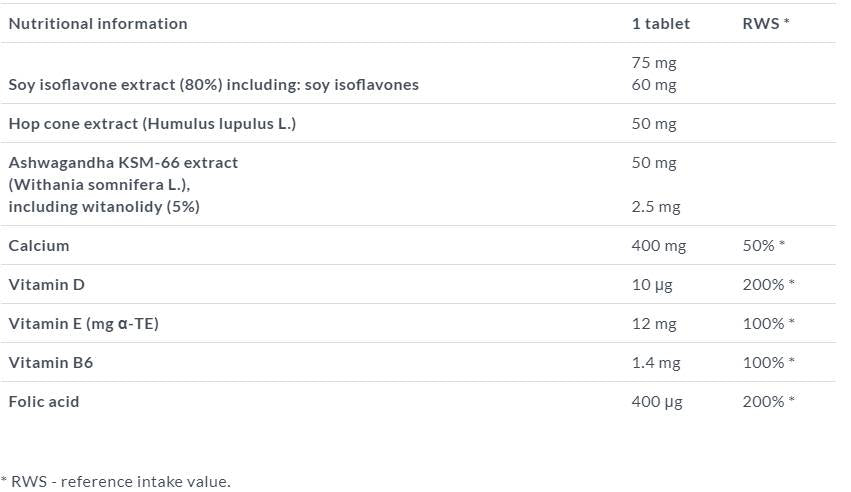This screenshot has width=851, height=492.
Task: Click the "RWS *" column header
Action: tap(766, 24)
